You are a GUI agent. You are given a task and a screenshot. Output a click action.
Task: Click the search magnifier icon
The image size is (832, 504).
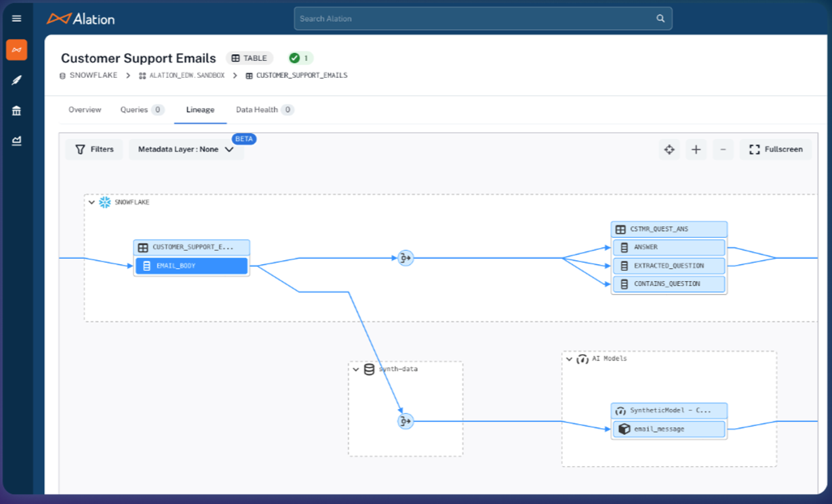click(x=660, y=19)
